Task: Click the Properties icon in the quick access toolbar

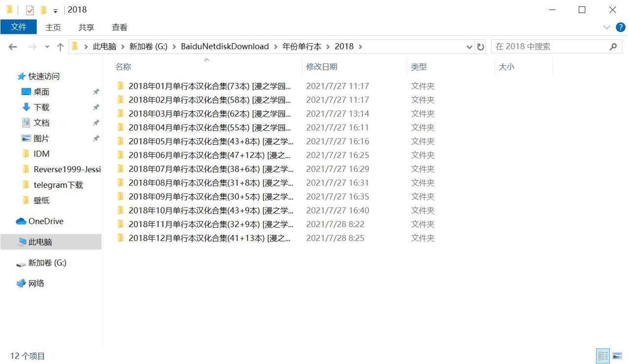Action: tap(30, 10)
